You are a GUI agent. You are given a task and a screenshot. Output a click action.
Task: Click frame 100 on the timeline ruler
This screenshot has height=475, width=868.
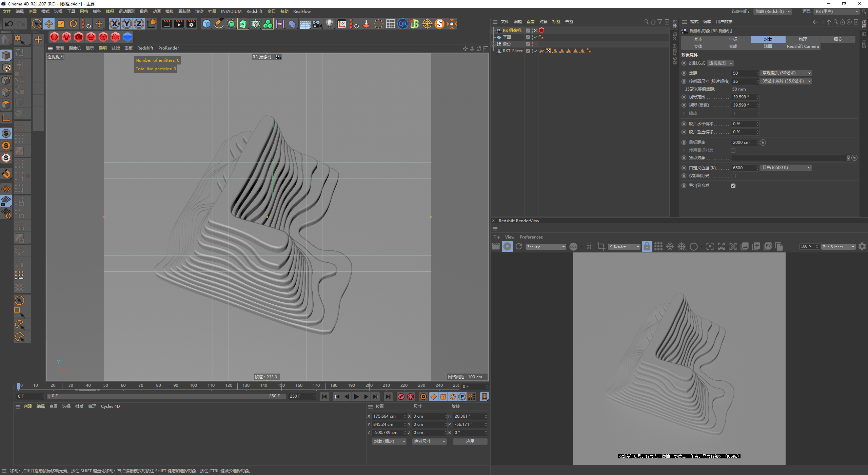193,385
